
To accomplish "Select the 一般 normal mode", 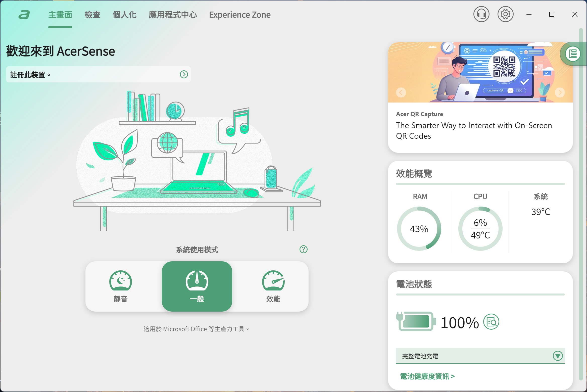I will [197, 286].
